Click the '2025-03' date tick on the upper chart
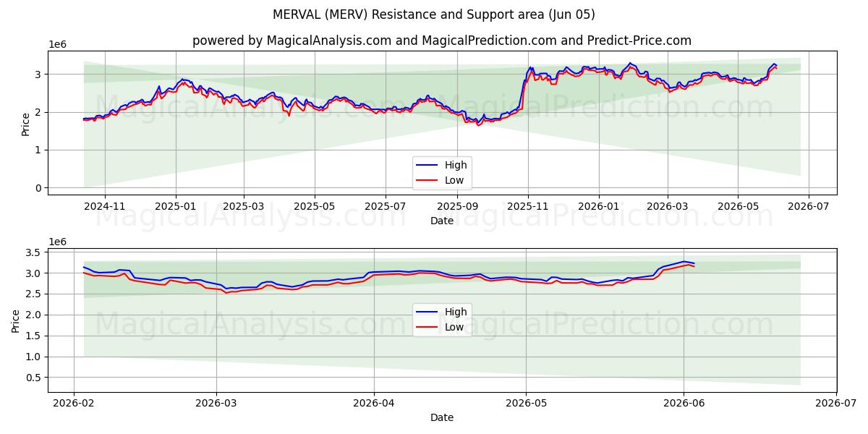Image resolution: width=868 pixels, height=434 pixels. pyautogui.click(x=244, y=205)
